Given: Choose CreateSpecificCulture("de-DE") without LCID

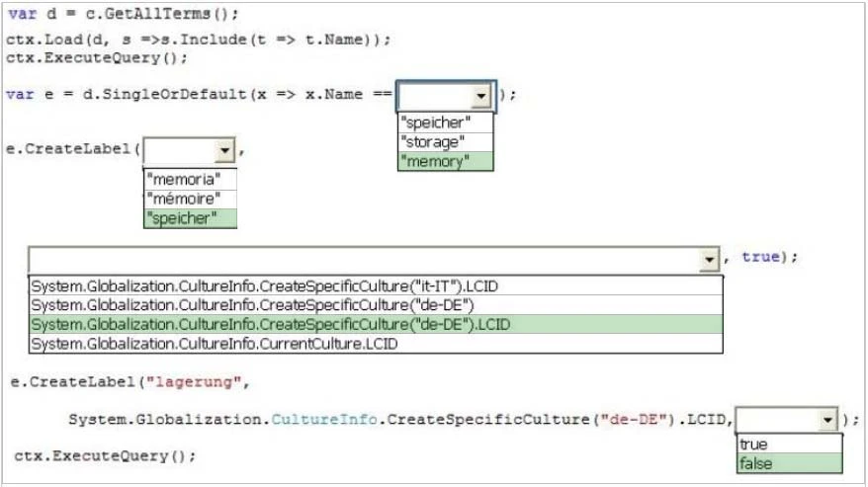Looking at the screenshot, I should 376,304.
